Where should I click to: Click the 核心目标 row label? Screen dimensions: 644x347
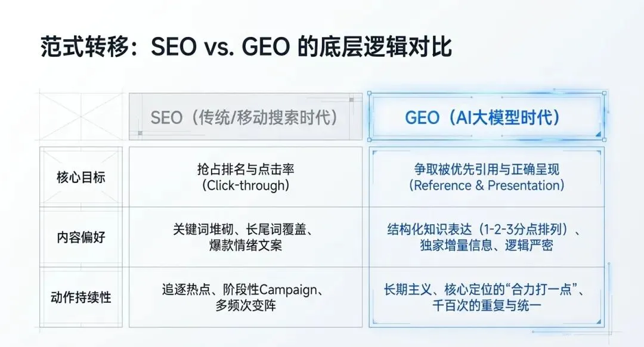tap(81, 177)
